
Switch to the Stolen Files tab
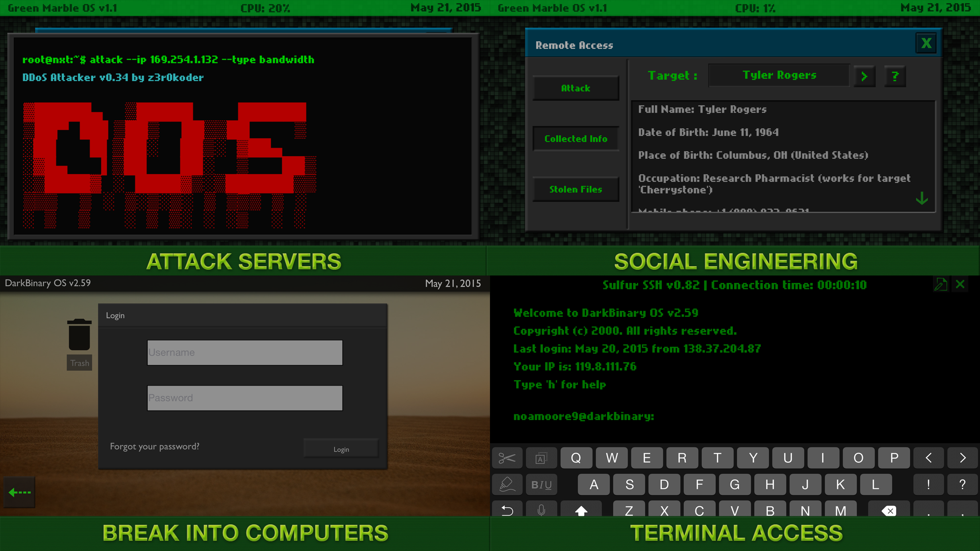point(576,189)
